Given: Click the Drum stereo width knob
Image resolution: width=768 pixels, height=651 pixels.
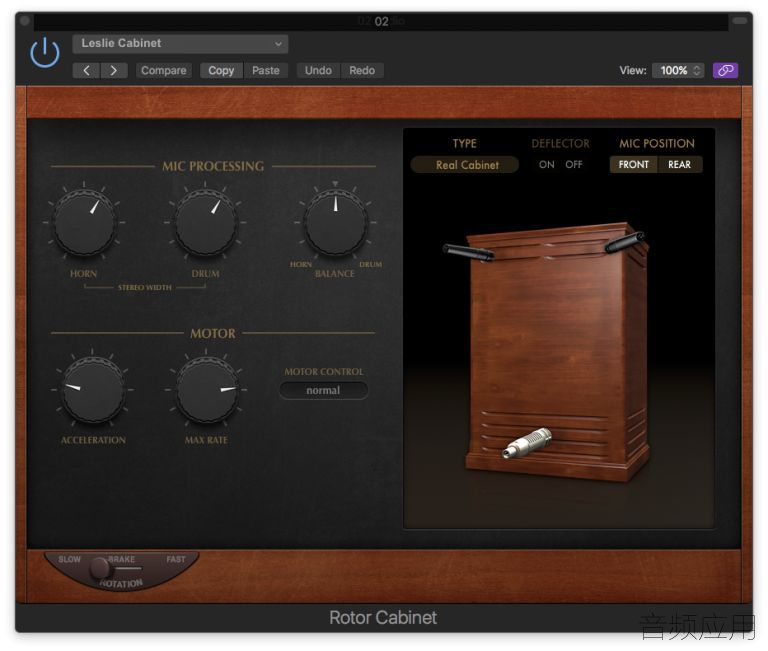Looking at the screenshot, I should click(206, 223).
